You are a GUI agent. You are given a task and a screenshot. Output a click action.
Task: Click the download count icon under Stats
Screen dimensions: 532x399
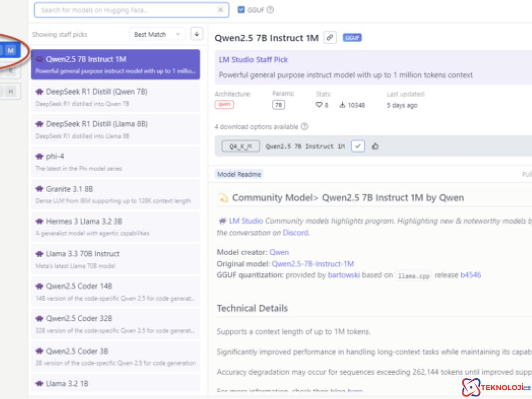(342, 105)
